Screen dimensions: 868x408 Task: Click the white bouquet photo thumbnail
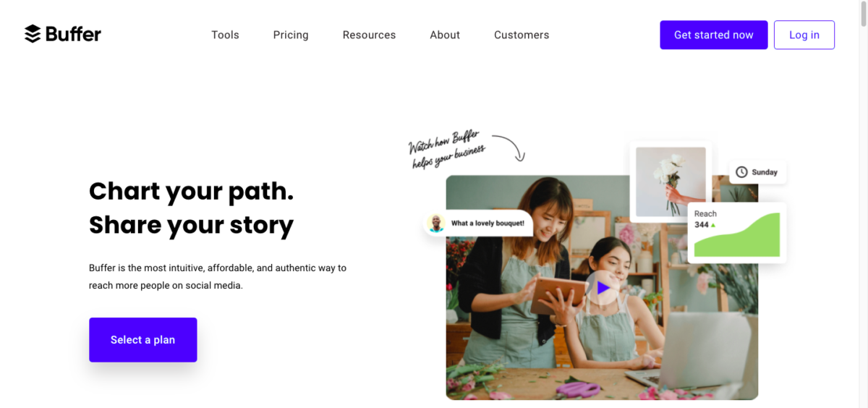[671, 182]
